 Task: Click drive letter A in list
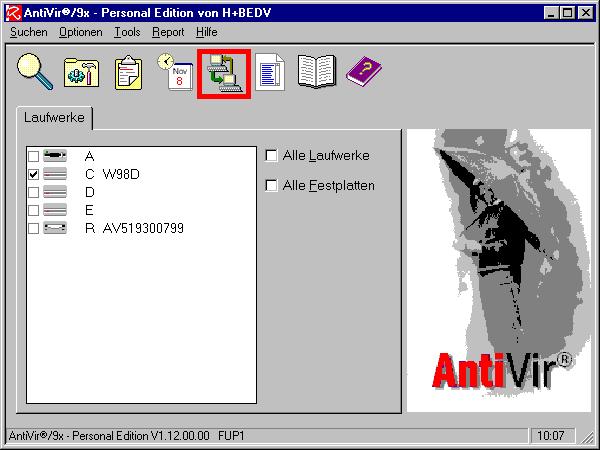[89, 156]
